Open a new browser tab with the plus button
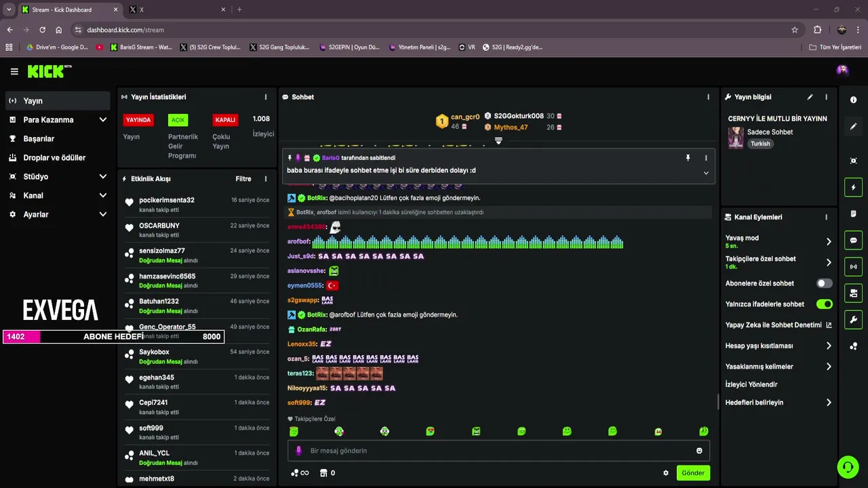 239,9
